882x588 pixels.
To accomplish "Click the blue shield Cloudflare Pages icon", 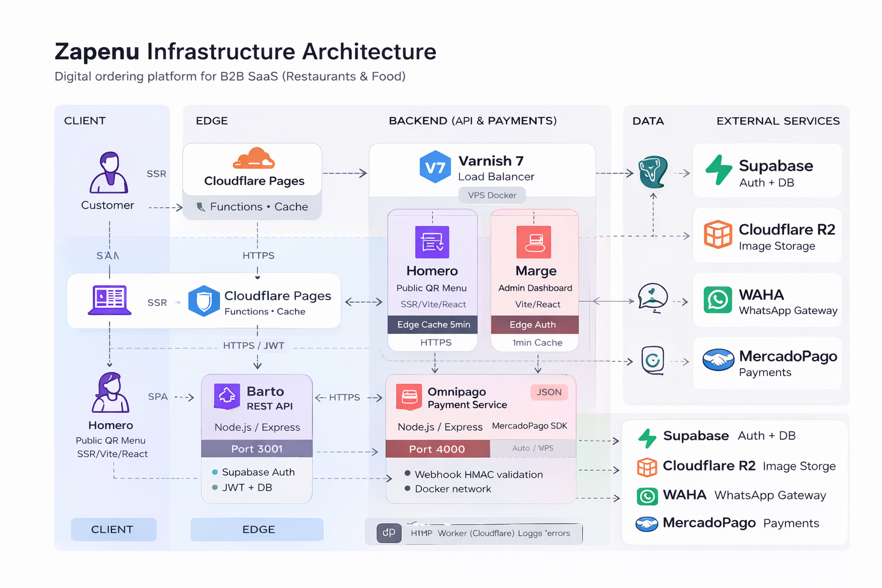I will pos(204,301).
